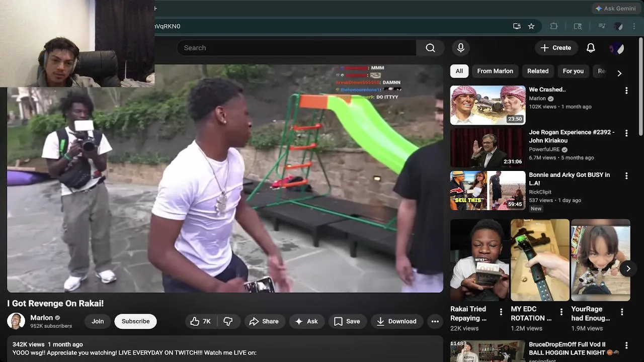Open Bonnie and Arky Got BUSY thumbnail
The width and height of the screenshot is (644, 362).
tap(488, 190)
